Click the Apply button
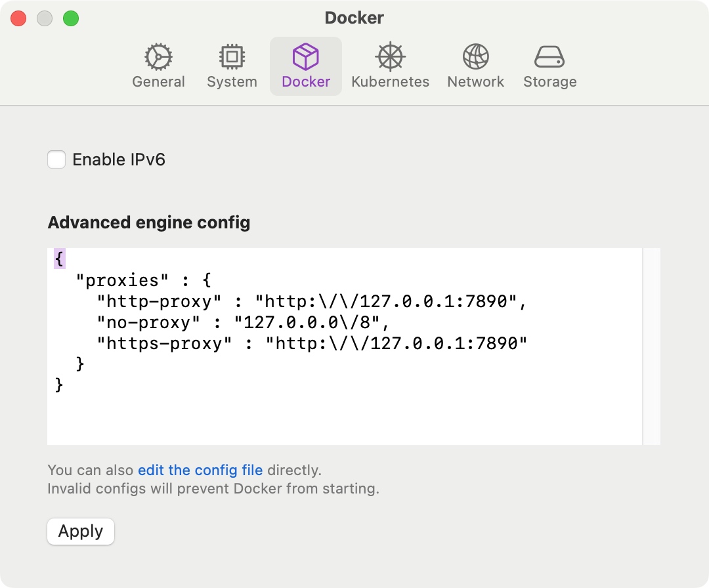Image resolution: width=709 pixels, height=588 pixels. tap(80, 531)
